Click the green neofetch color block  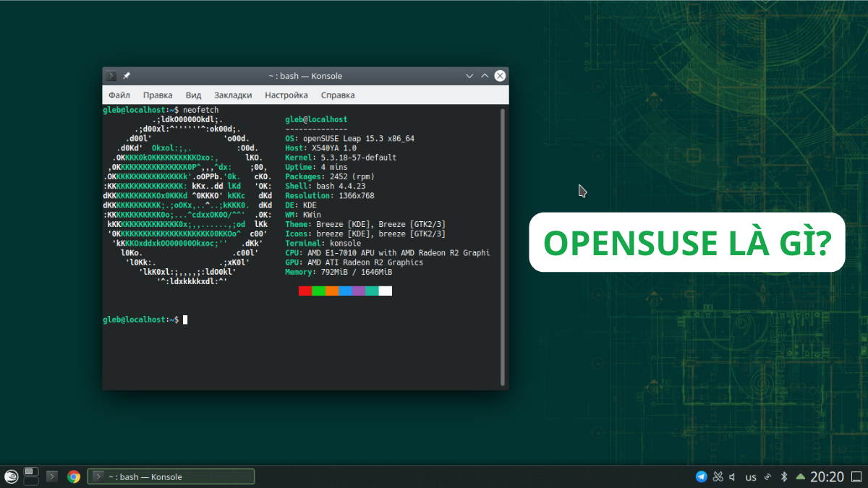tap(319, 291)
